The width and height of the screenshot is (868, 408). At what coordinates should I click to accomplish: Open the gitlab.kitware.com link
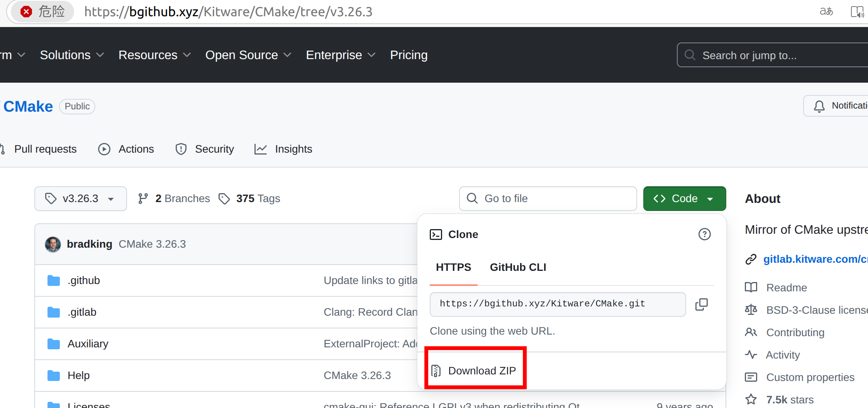point(815,259)
